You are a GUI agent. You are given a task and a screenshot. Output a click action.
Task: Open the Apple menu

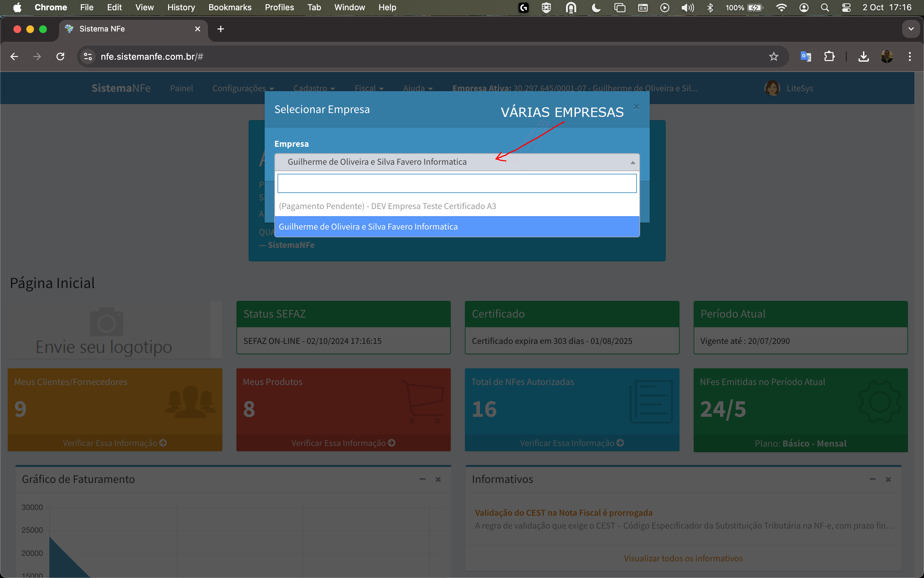point(17,8)
